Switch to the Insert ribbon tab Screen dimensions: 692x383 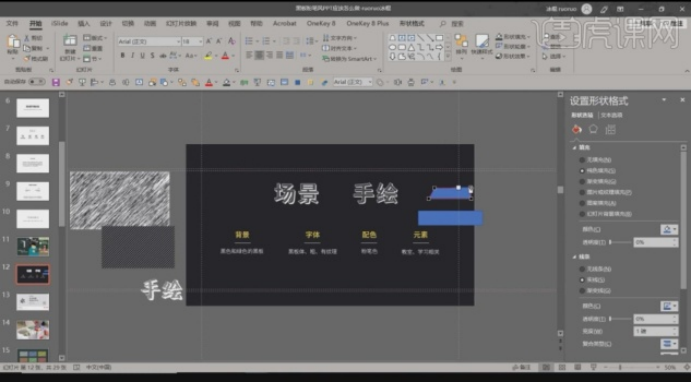click(x=83, y=23)
